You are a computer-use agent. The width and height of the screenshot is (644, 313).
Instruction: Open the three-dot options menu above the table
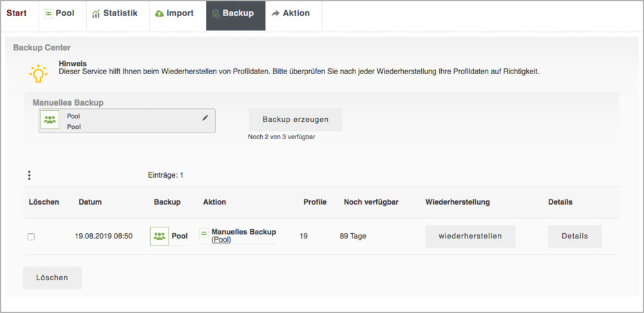click(x=29, y=175)
